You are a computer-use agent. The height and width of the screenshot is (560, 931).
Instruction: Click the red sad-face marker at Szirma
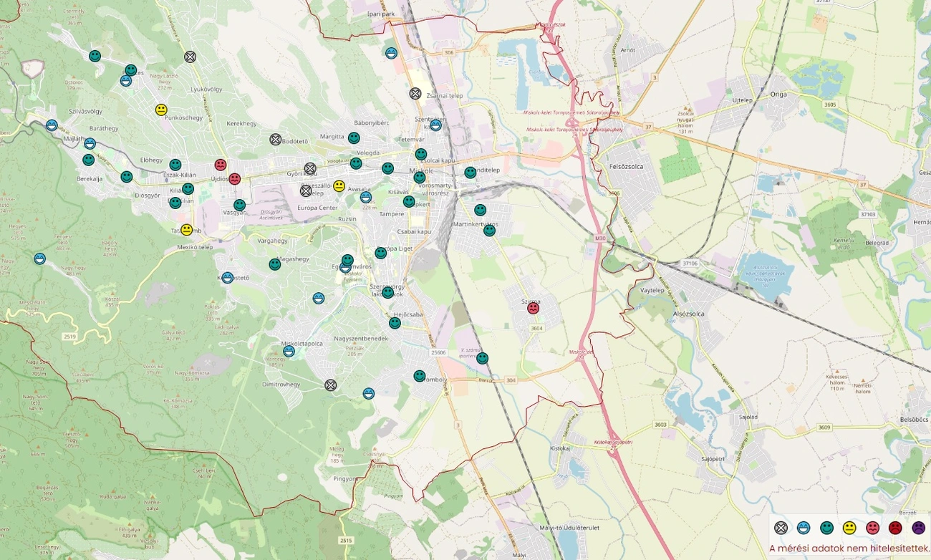[x=533, y=309]
